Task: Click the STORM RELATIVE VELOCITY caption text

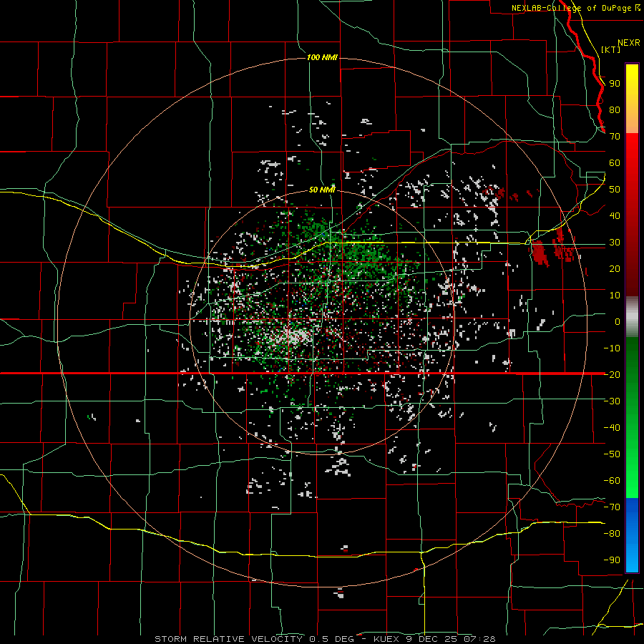Action: click(229, 639)
